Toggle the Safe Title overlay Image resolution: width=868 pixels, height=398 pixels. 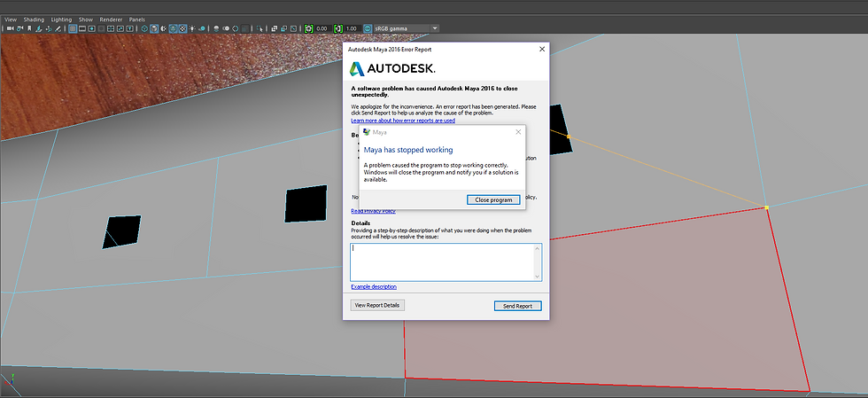(x=129, y=27)
